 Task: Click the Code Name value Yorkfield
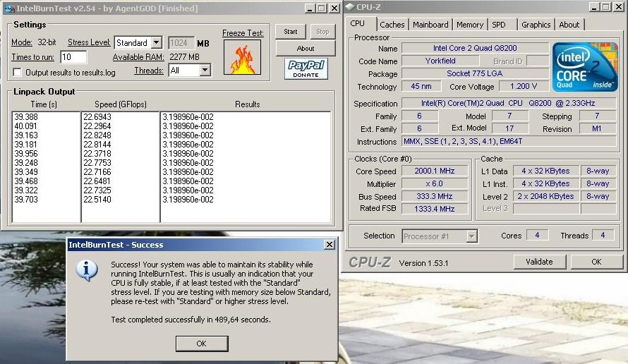(440, 61)
